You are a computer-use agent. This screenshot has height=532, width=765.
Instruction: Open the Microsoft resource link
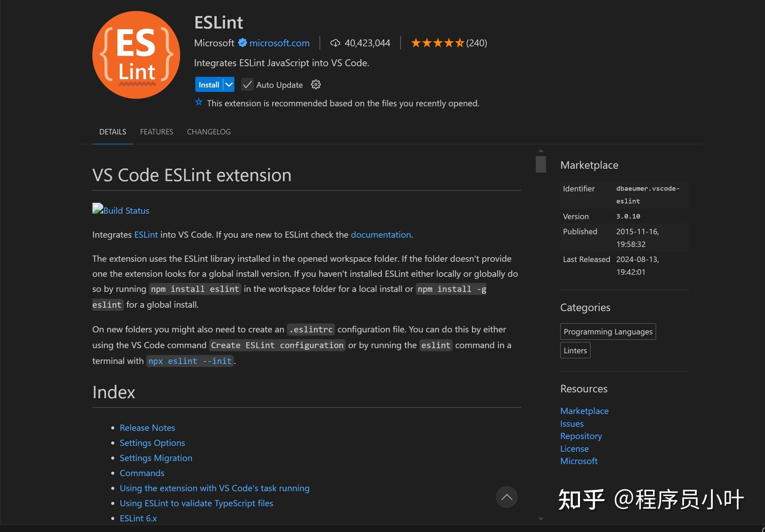point(579,461)
